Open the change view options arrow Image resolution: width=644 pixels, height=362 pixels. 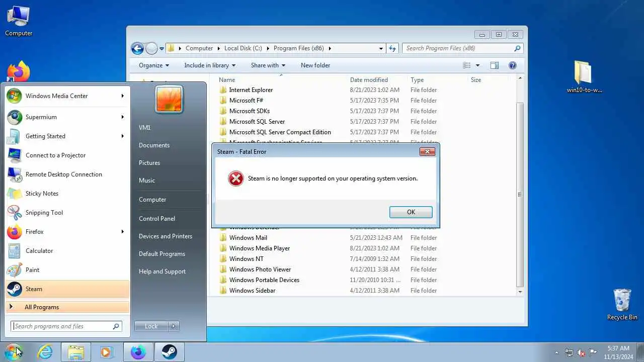pyautogui.click(x=477, y=65)
